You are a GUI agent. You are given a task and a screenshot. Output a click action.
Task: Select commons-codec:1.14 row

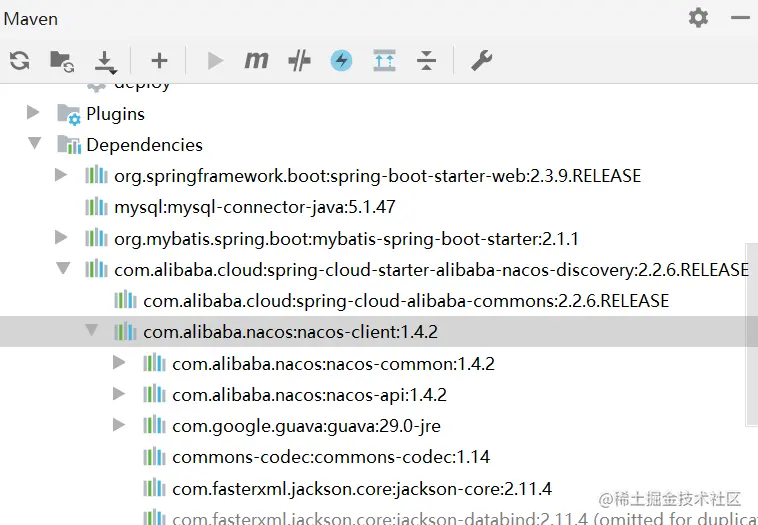tap(331, 457)
